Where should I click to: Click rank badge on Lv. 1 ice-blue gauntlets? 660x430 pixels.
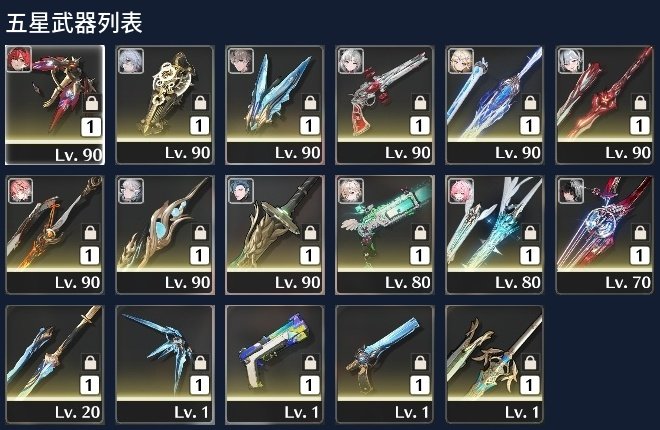199,385
